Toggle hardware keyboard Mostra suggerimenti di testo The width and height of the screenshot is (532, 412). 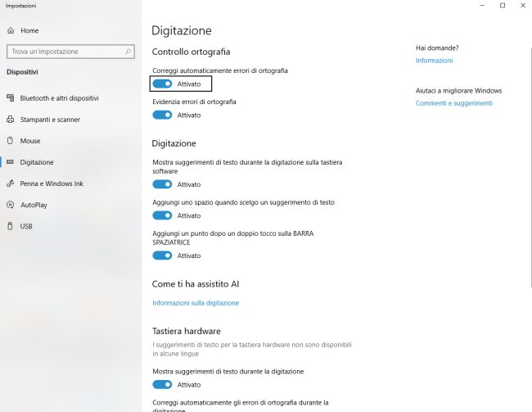(162, 384)
